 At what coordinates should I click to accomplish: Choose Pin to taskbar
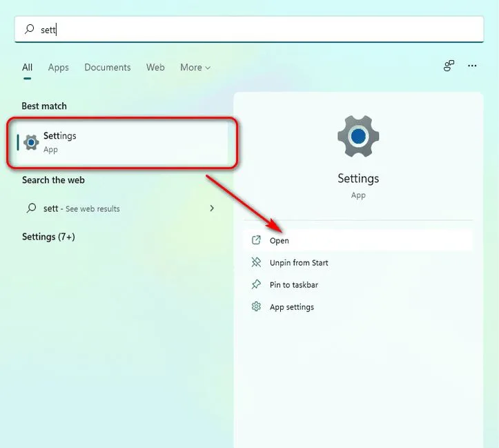pyautogui.click(x=358, y=285)
